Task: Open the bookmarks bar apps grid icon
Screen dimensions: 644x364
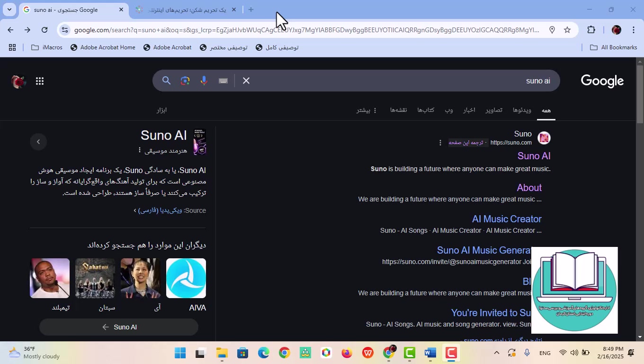Action: (12, 47)
